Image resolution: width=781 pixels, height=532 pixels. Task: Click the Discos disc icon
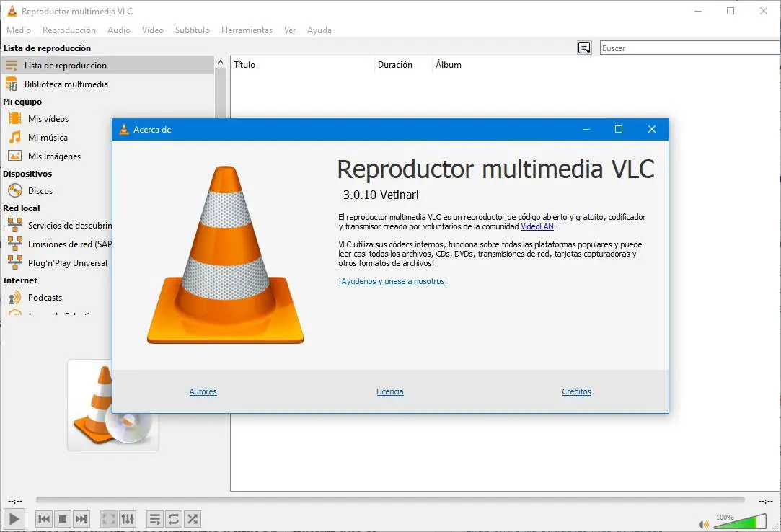(15, 190)
